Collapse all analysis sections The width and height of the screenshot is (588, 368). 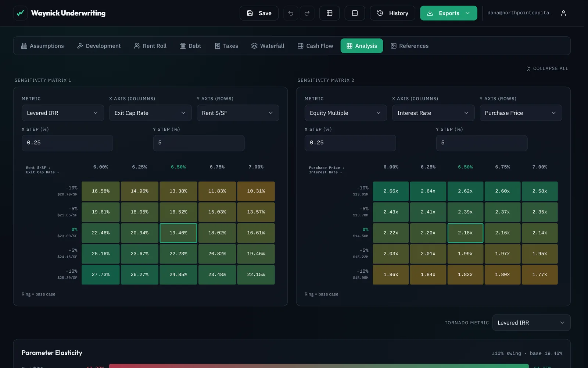click(547, 68)
